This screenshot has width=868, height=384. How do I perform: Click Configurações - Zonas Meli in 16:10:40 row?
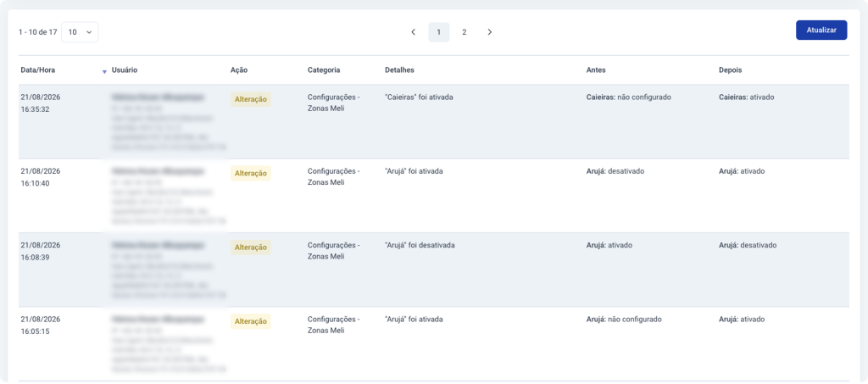(x=334, y=177)
